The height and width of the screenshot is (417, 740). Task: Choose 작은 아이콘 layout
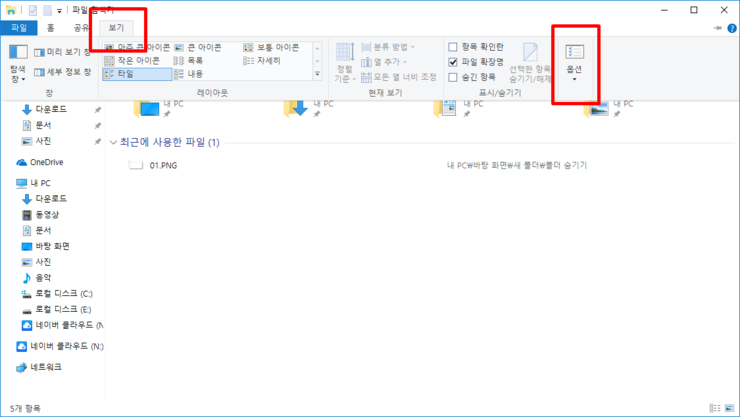[x=132, y=60]
